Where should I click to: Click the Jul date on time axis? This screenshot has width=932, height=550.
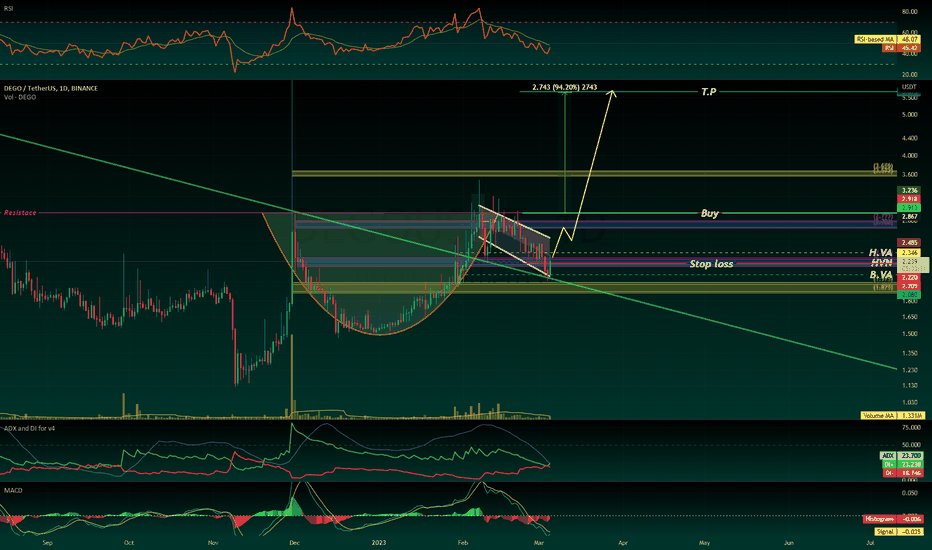coord(870,542)
